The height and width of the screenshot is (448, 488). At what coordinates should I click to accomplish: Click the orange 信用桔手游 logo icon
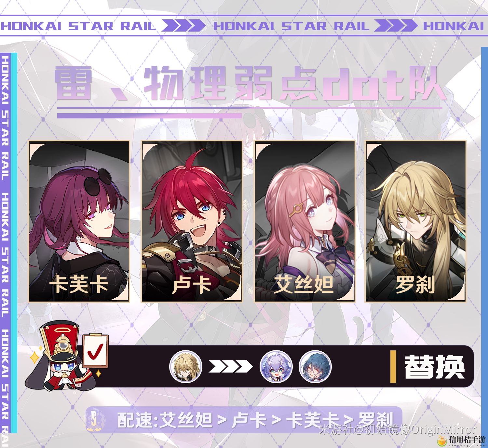pyautogui.click(x=442, y=441)
